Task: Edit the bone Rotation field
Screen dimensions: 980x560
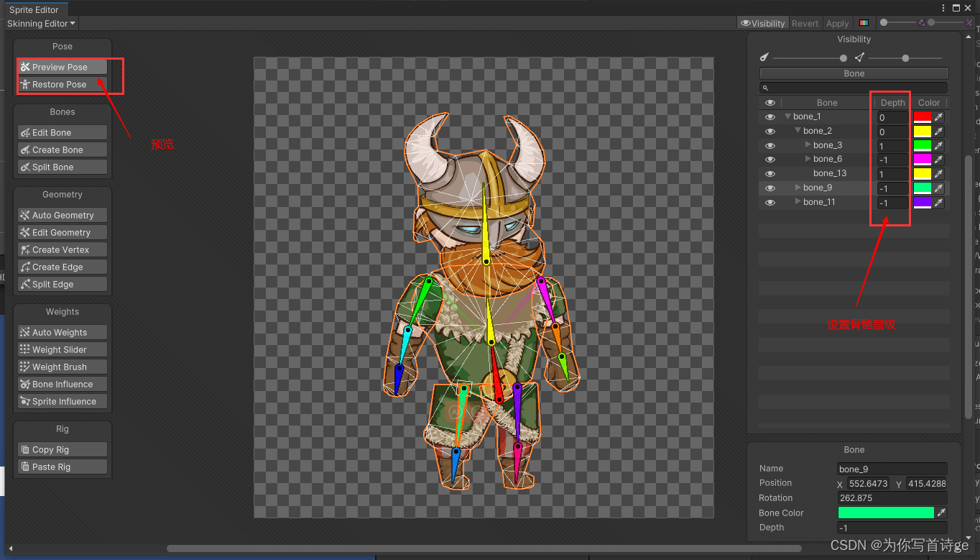Action: pyautogui.click(x=892, y=497)
